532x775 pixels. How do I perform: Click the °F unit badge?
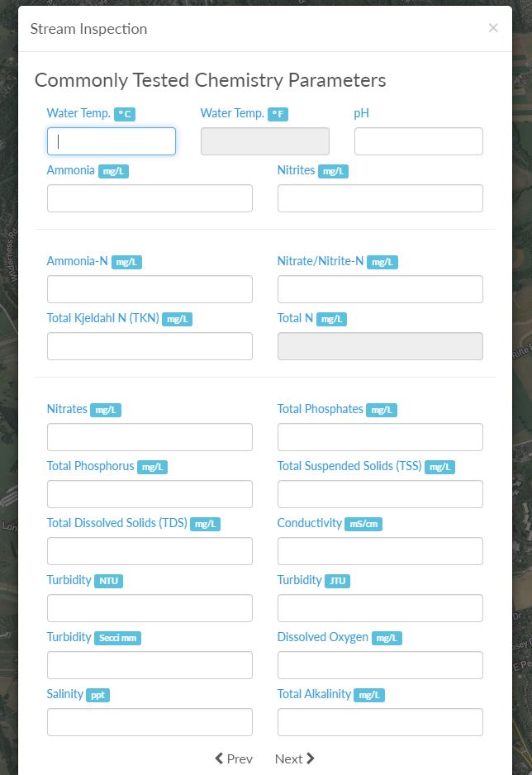tap(278, 114)
